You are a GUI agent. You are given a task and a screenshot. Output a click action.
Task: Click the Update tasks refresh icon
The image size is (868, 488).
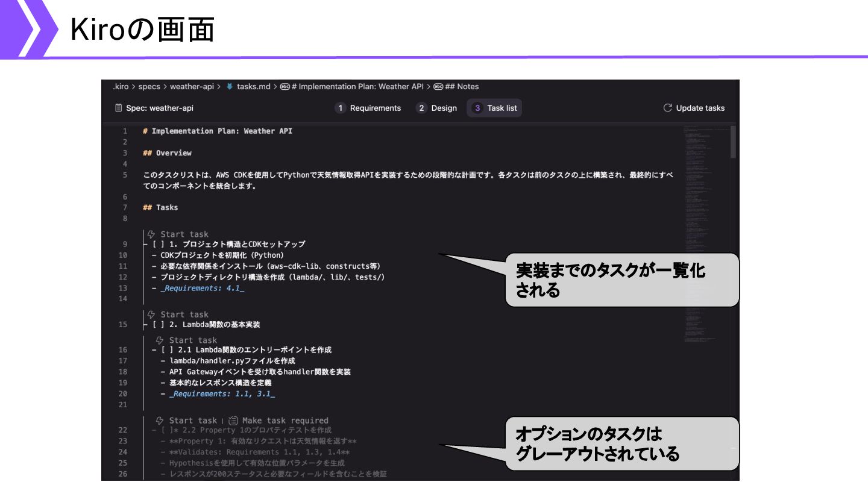(667, 108)
